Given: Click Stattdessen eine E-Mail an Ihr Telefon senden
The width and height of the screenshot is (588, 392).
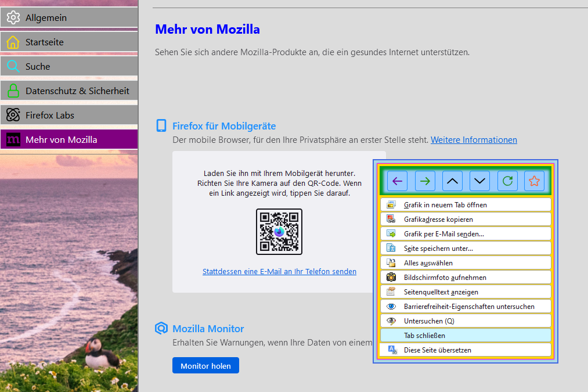Looking at the screenshot, I should (x=279, y=271).
